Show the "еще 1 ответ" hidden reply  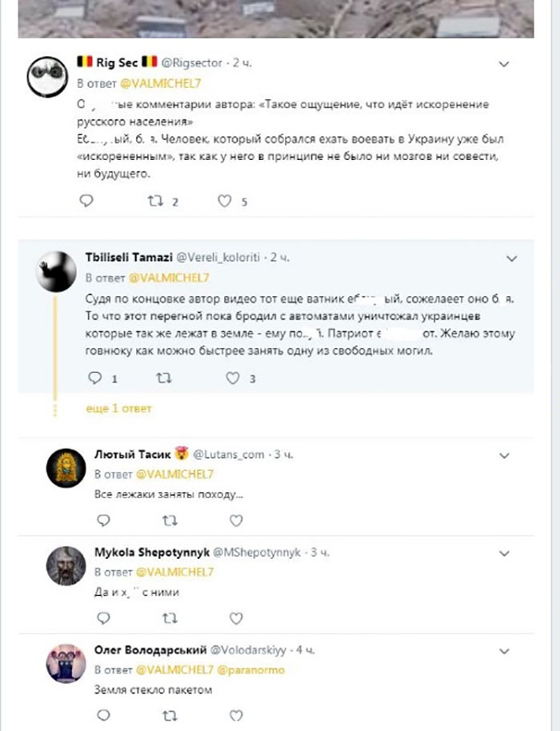[118, 409]
